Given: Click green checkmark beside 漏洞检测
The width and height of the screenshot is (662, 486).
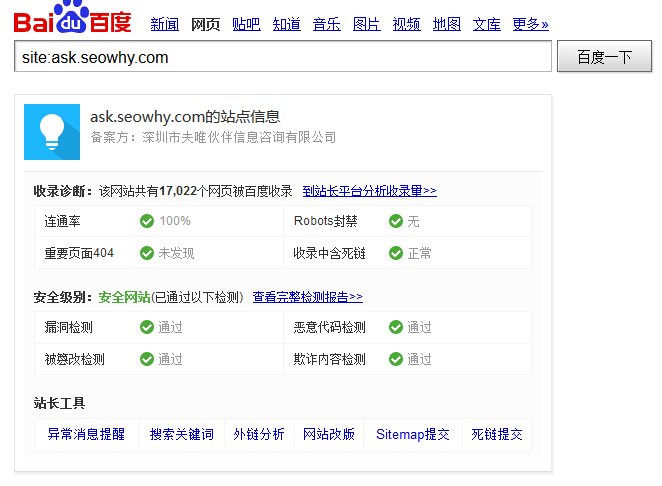Looking at the screenshot, I should 147,327.
